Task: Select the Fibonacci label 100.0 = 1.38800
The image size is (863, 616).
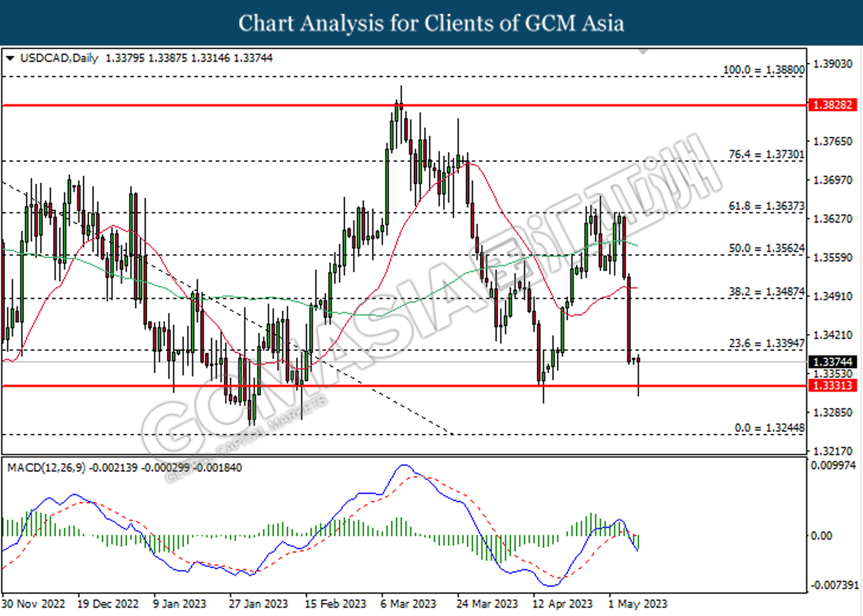Action: coord(763,70)
